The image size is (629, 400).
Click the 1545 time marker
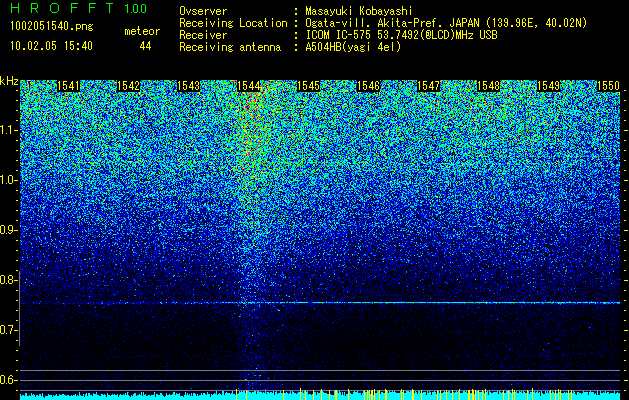[x=308, y=86]
